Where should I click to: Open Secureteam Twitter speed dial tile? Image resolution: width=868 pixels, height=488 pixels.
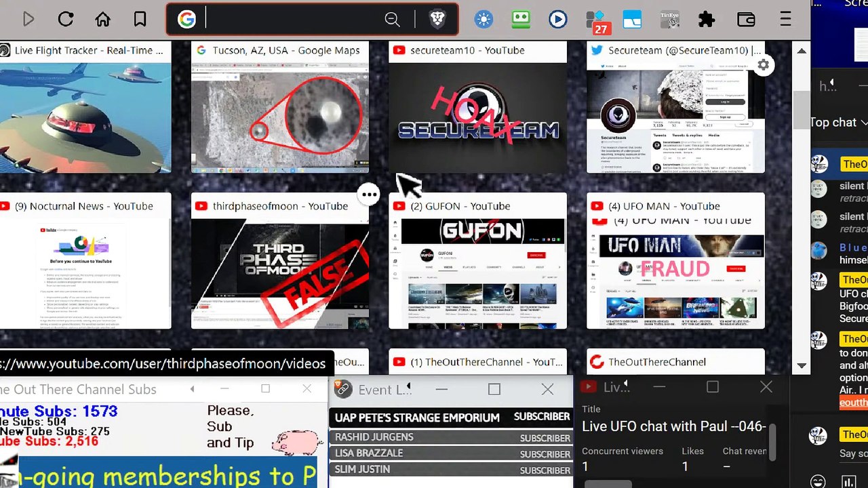pos(675,108)
